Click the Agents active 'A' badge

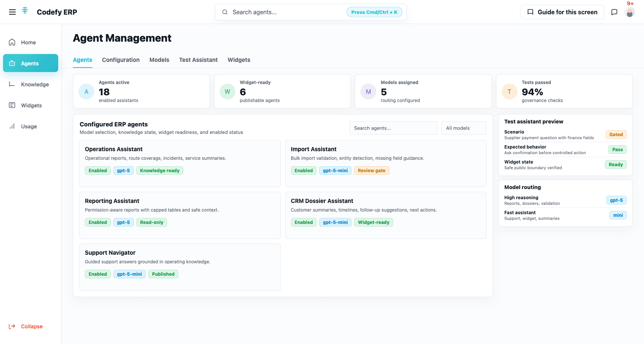click(x=86, y=92)
